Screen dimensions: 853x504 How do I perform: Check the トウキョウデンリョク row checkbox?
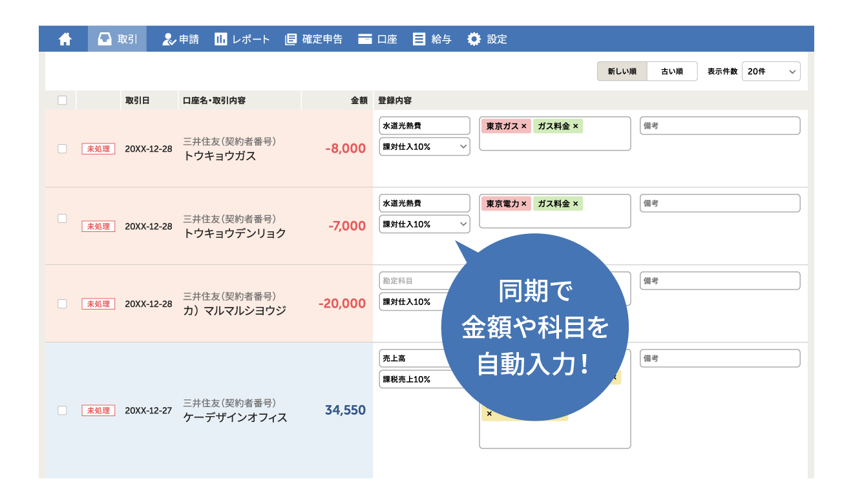[62, 218]
